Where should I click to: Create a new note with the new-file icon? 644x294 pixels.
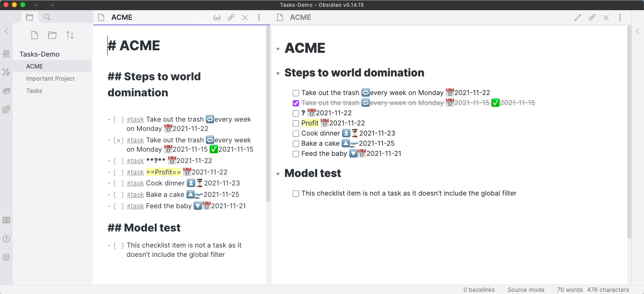(x=35, y=35)
